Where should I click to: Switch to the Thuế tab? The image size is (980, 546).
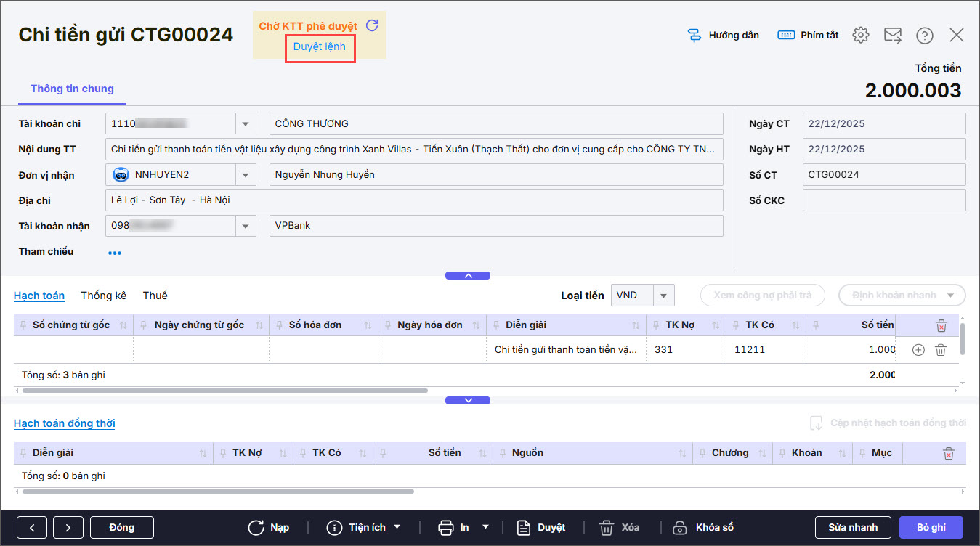(x=155, y=296)
